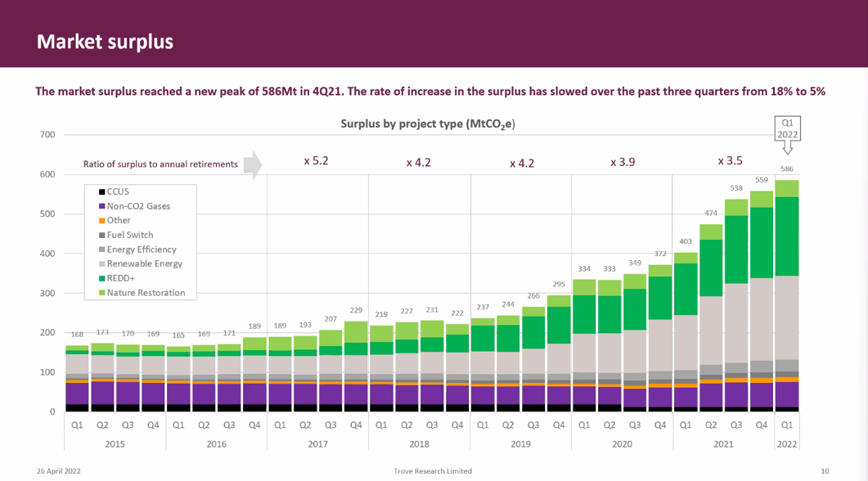
Task: Click the dark grey Fuel Switch legend icon
Action: point(101,235)
